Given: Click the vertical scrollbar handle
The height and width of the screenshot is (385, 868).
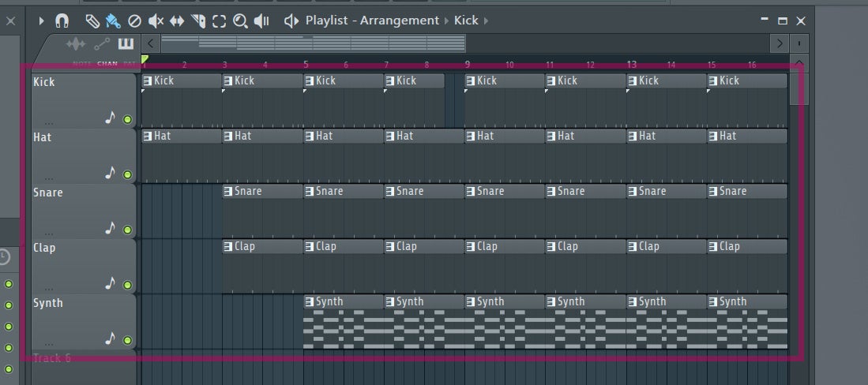Looking at the screenshot, I should pyautogui.click(x=799, y=88).
